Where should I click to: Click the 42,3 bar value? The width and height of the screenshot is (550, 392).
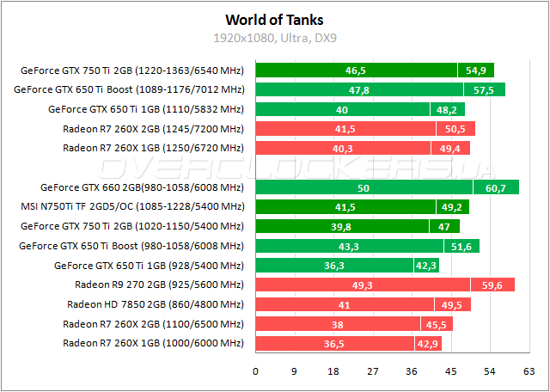click(x=426, y=266)
